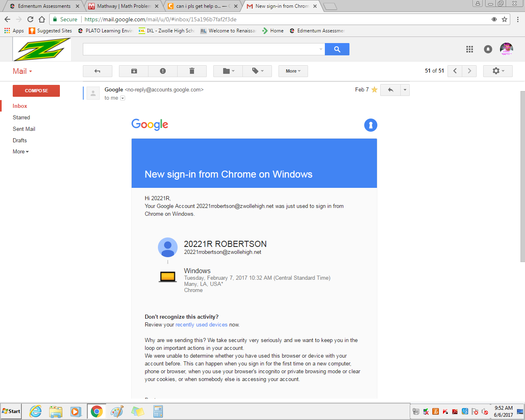The width and height of the screenshot is (525, 420).
Task: Show details arrow next to 'to me'
Action: coord(123,98)
